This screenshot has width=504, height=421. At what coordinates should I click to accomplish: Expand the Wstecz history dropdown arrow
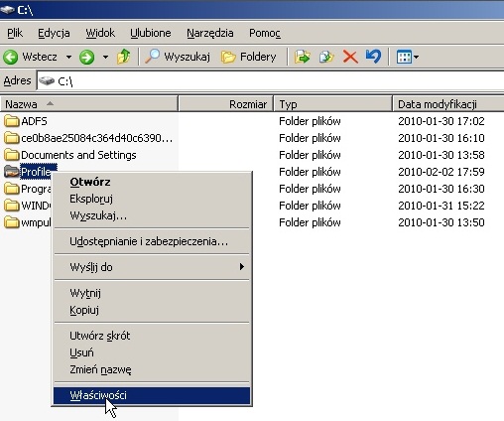pos(68,57)
